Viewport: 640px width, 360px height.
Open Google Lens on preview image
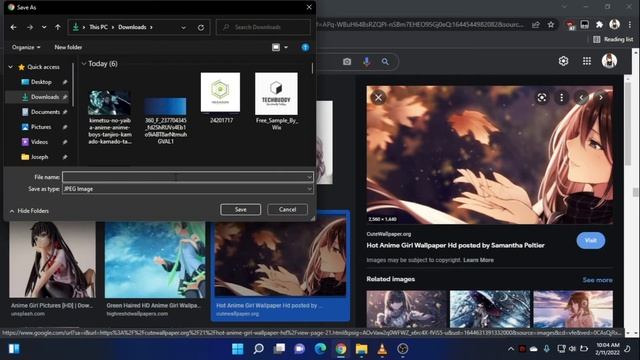pyautogui.click(x=542, y=98)
